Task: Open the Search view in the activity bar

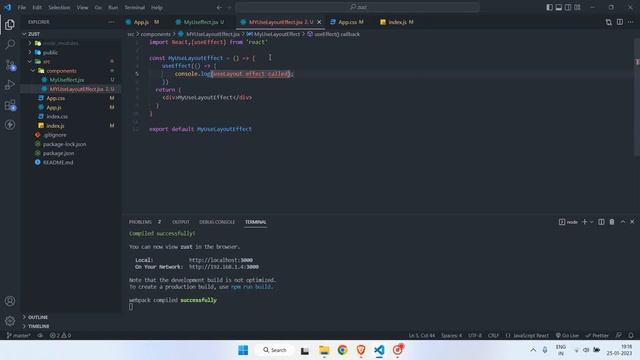Action: 10,44
